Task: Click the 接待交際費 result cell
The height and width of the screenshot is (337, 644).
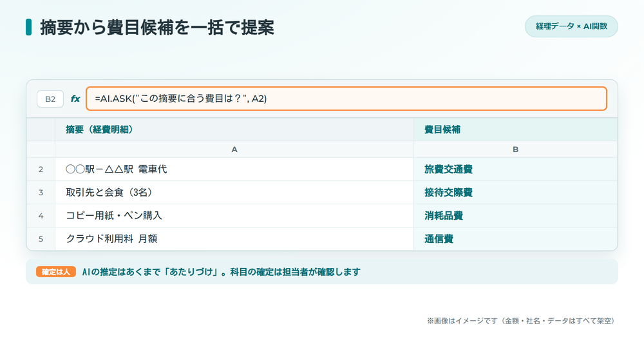Action: 515,192
